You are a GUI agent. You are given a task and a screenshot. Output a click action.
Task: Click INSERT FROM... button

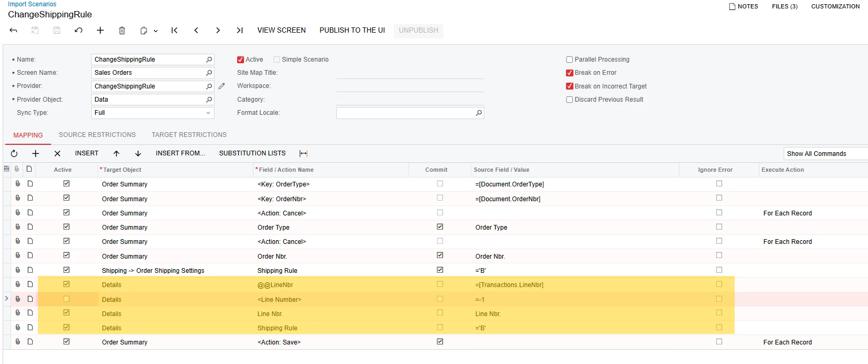(180, 153)
